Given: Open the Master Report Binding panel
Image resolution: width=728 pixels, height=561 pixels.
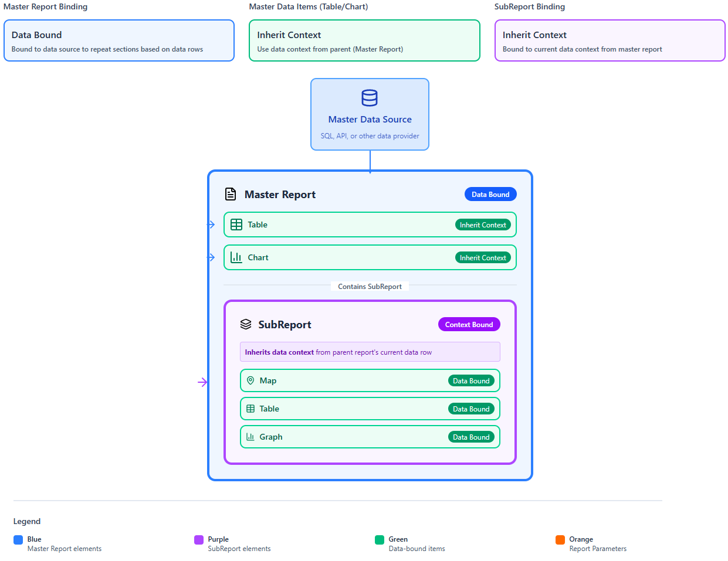Looking at the screenshot, I should coord(119,41).
